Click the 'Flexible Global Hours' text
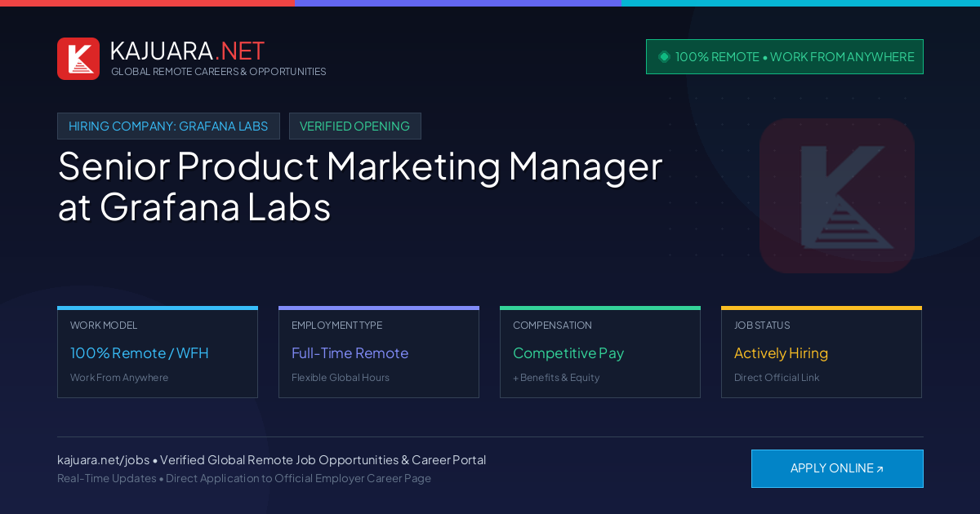This screenshot has height=514, width=980. [x=341, y=378]
